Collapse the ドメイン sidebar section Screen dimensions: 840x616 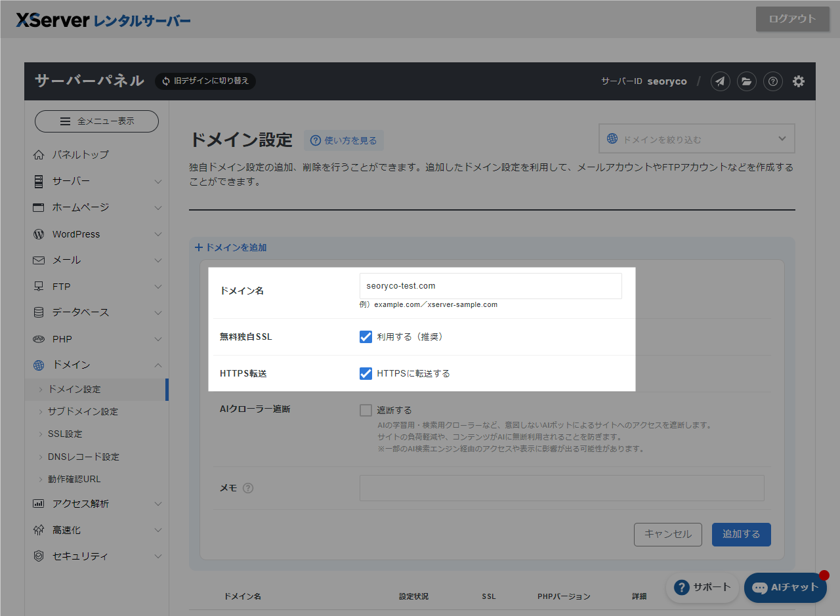96,365
